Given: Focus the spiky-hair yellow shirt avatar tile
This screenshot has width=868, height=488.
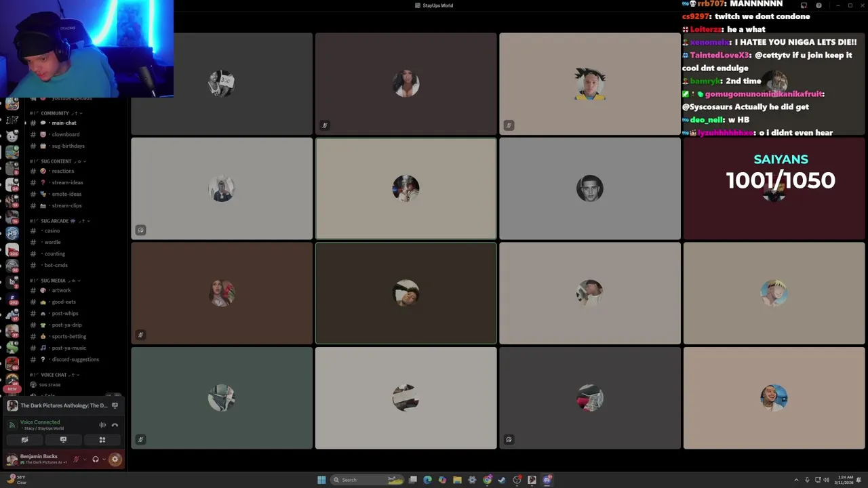Looking at the screenshot, I should coord(589,84).
